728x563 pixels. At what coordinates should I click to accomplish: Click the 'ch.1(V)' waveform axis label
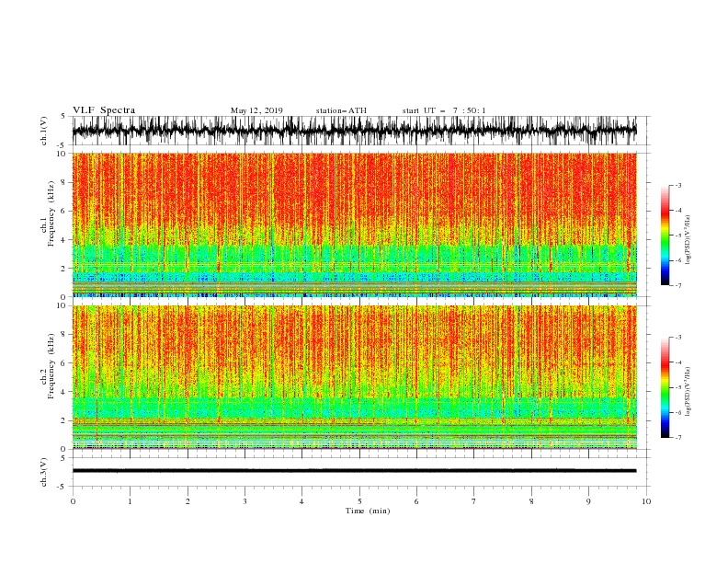coord(44,131)
